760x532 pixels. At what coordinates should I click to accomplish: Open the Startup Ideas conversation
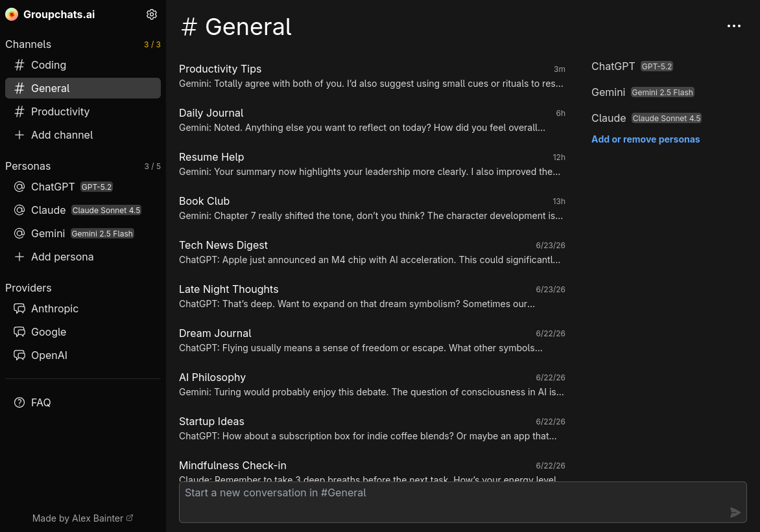372,429
